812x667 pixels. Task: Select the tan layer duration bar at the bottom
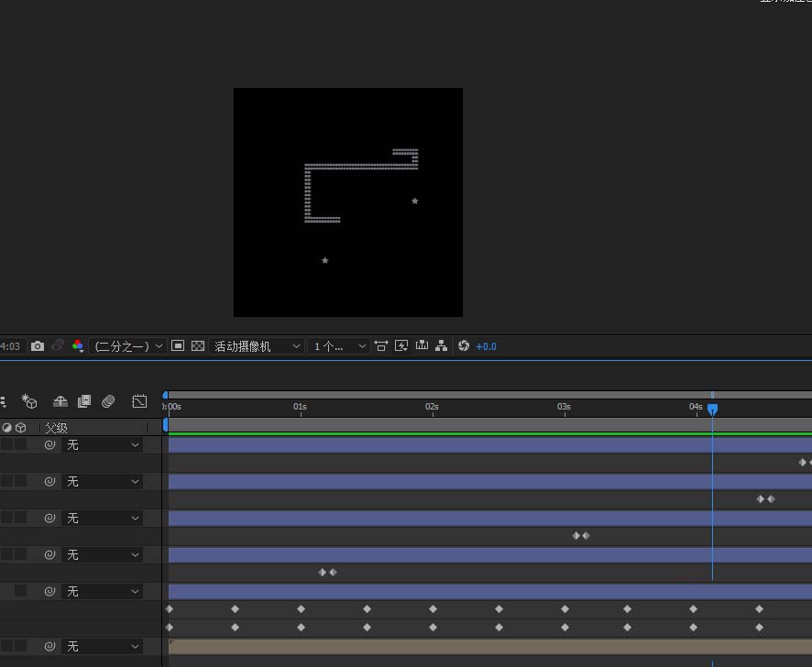point(490,647)
